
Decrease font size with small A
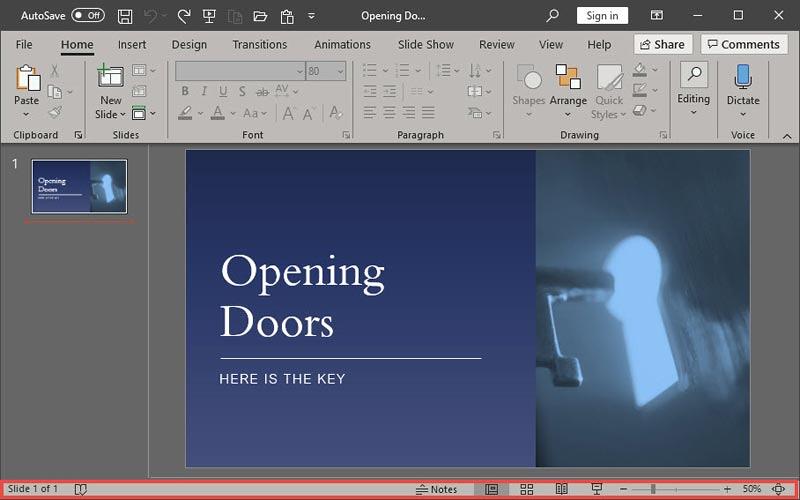[309, 113]
